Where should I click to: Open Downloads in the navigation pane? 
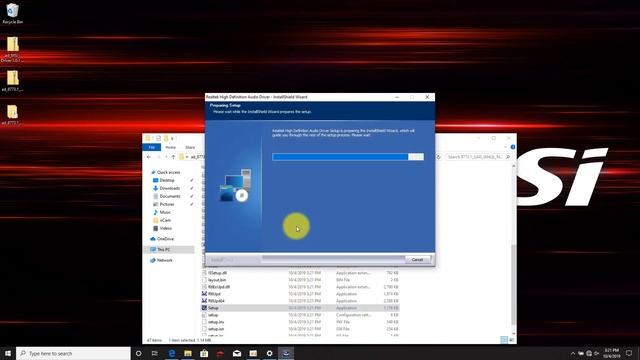169,188
